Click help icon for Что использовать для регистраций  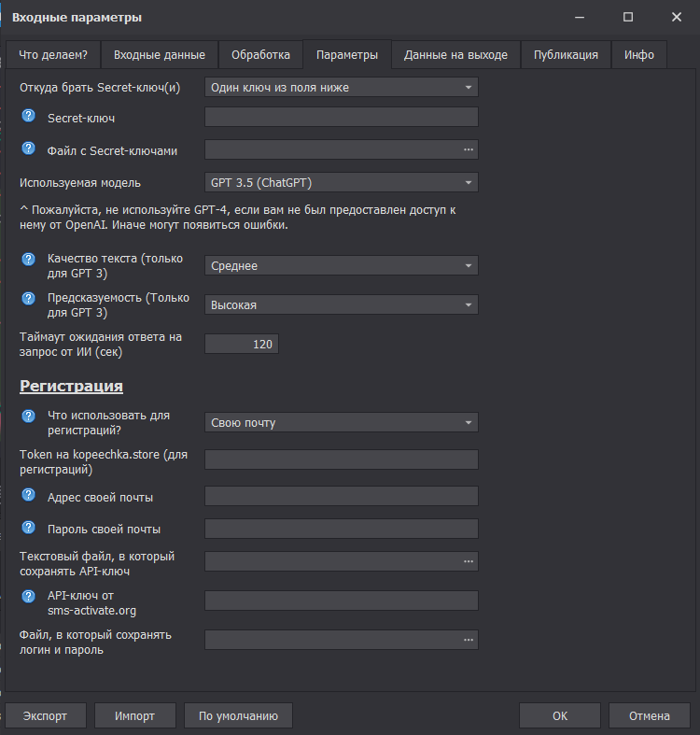[x=28, y=416]
